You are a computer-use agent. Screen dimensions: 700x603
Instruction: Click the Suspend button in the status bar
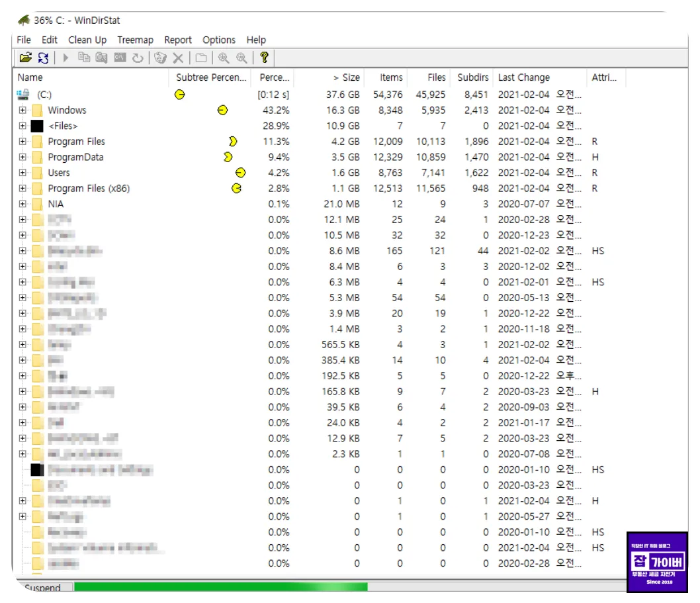click(x=43, y=587)
